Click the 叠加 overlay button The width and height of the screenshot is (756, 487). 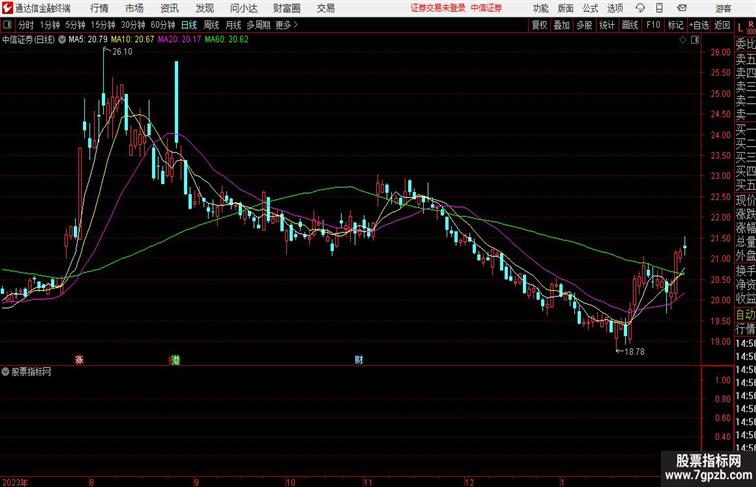click(562, 25)
